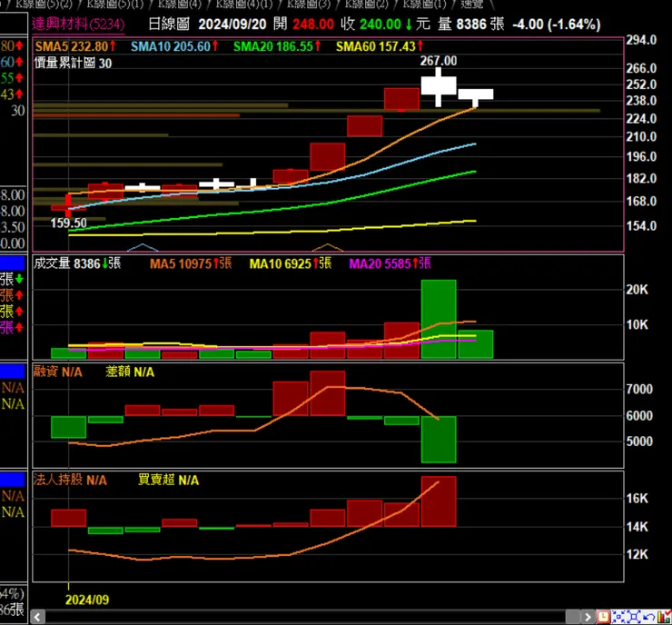Click the 日線圖 chart period label
This screenshot has height=625, width=672.
169,24
